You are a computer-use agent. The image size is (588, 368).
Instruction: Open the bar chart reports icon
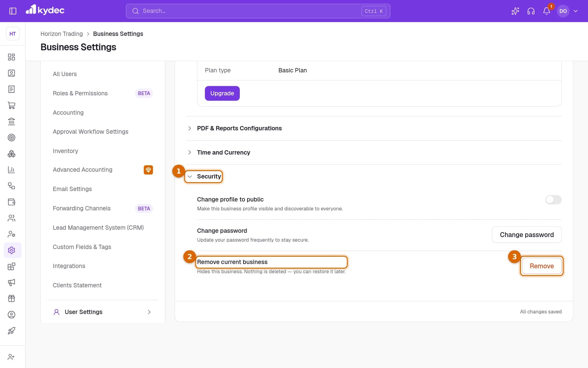pyautogui.click(x=11, y=170)
